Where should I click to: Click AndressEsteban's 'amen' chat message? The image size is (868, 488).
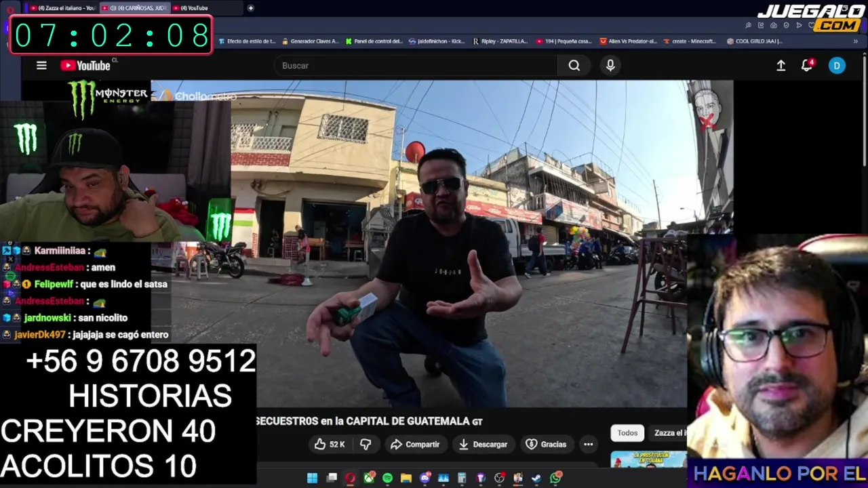pos(104,268)
